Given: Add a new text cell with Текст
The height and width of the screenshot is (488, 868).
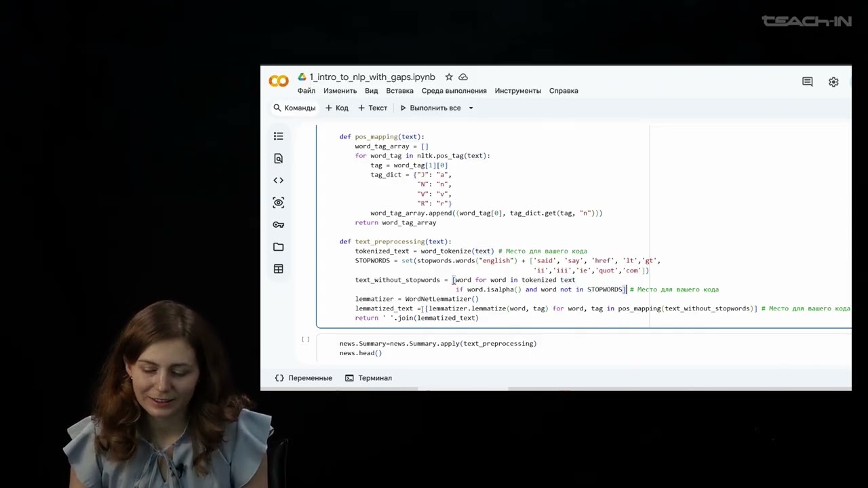Looking at the screenshot, I should 372,108.
